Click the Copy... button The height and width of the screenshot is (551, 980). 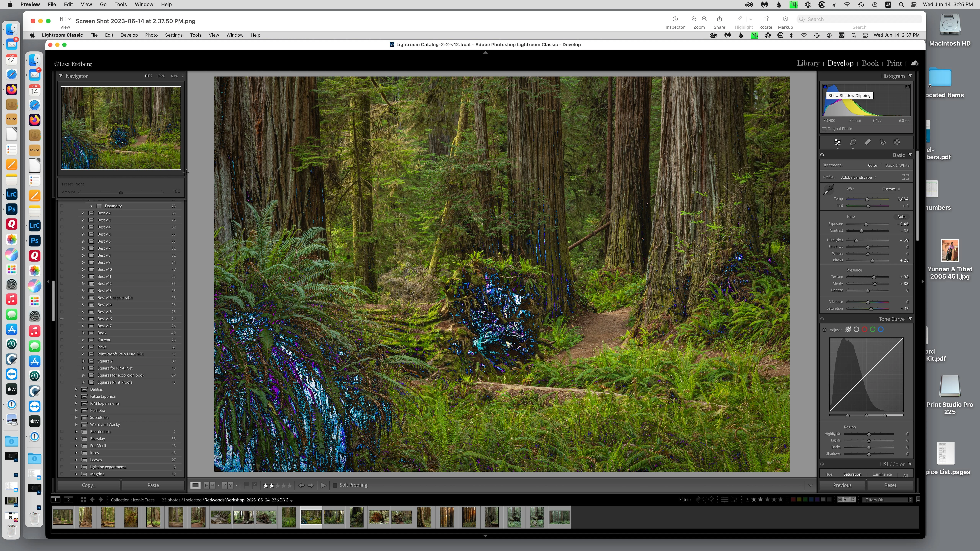[x=88, y=485]
